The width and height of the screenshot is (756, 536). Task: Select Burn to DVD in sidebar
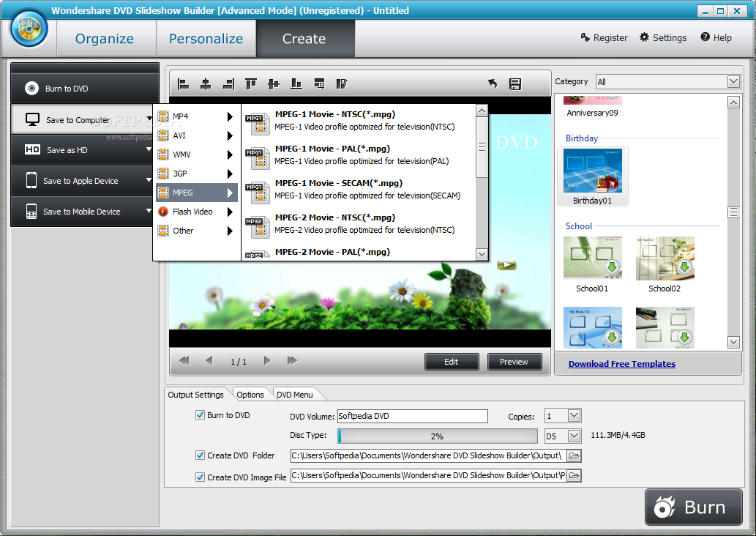(85, 89)
